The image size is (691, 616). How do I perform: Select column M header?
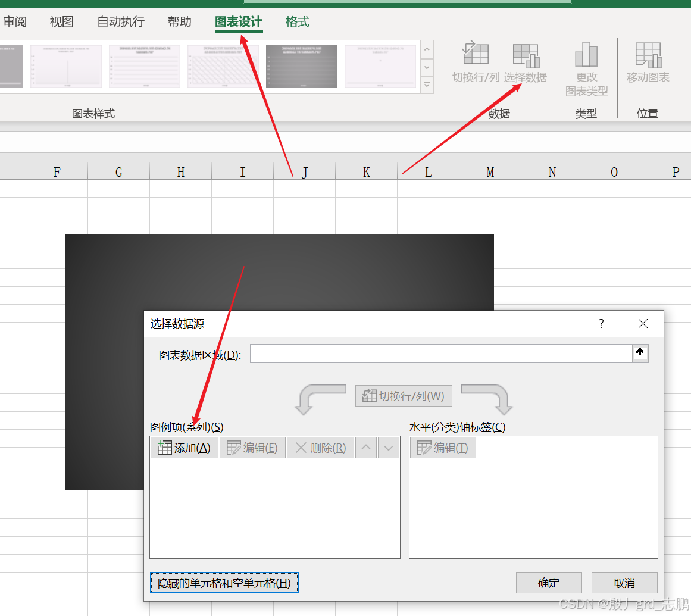490,171
